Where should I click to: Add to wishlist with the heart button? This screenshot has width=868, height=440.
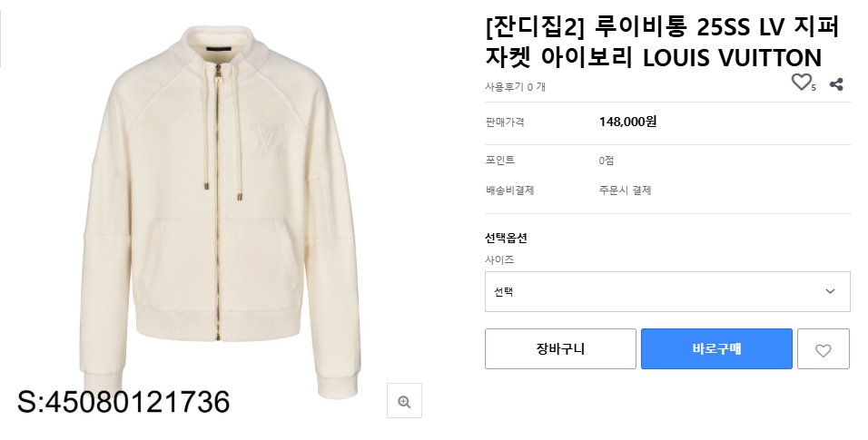pyautogui.click(x=823, y=349)
